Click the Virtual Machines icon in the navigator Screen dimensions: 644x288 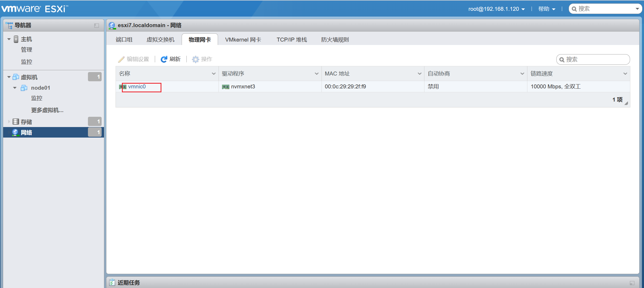(x=16, y=77)
